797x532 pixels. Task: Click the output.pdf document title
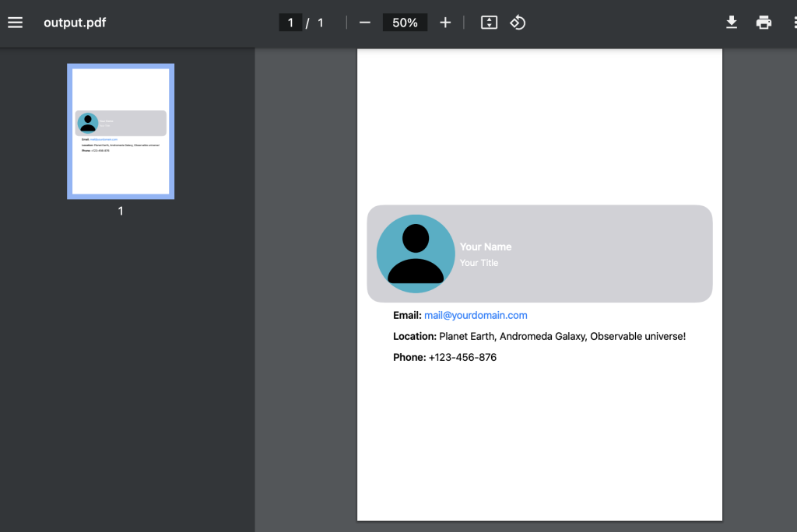pyautogui.click(x=75, y=23)
